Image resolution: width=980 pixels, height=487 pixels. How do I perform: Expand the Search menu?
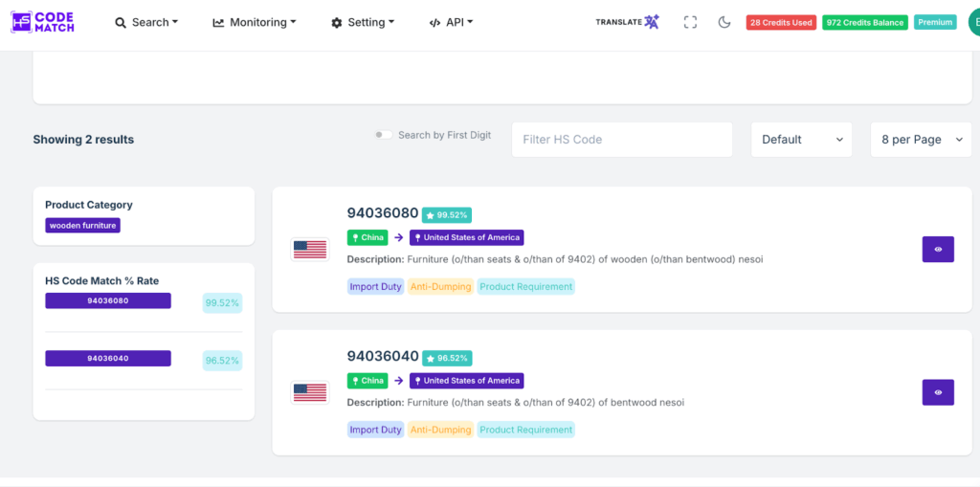tap(146, 22)
